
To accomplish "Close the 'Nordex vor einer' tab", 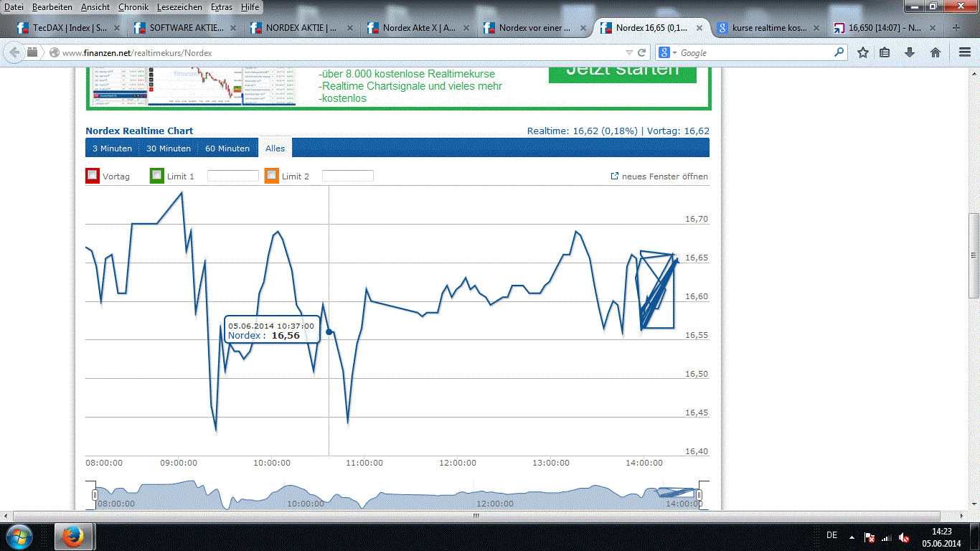I will 584,28.
